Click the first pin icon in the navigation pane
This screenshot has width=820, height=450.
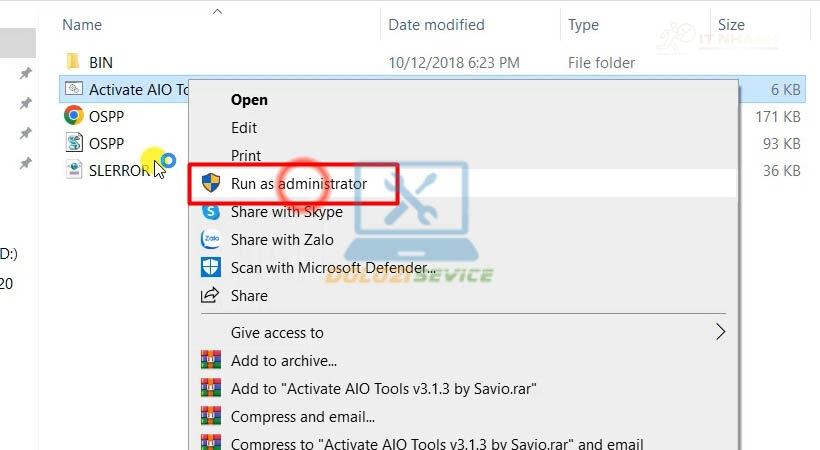tap(26, 74)
